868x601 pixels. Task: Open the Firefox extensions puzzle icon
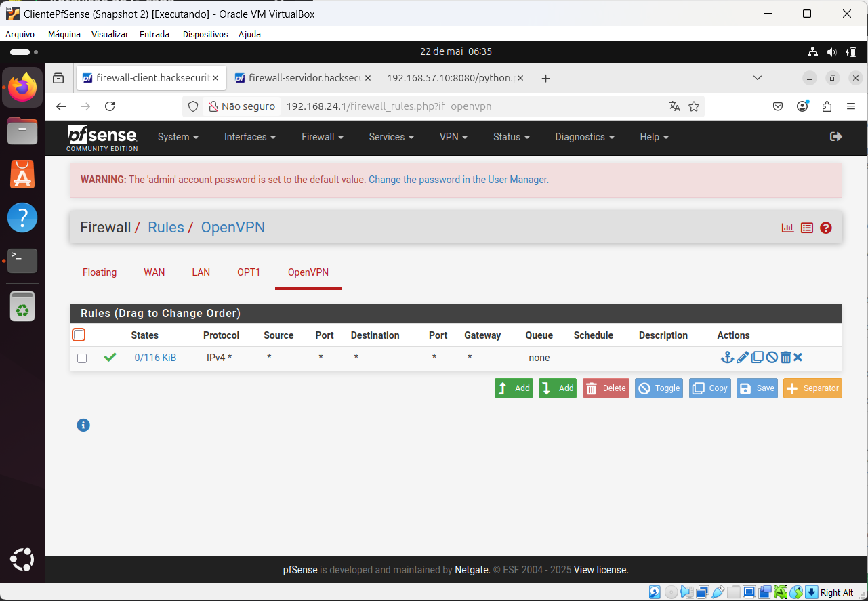point(827,106)
